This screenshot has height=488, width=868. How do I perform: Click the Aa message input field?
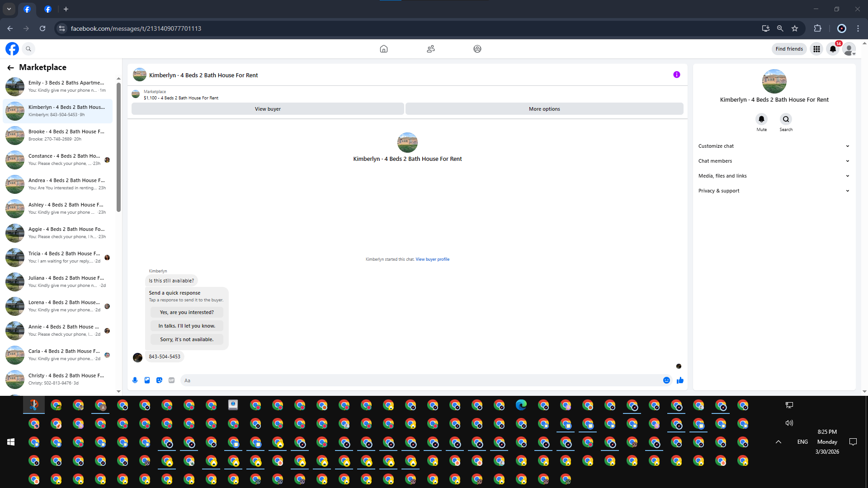(420, 380)
